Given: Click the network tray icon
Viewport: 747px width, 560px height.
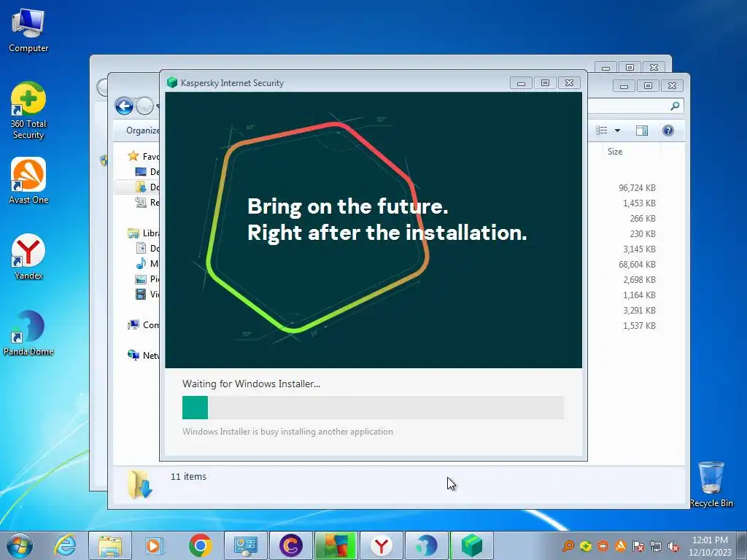Looking at the screenshot, I should click(x=656, y=546).
